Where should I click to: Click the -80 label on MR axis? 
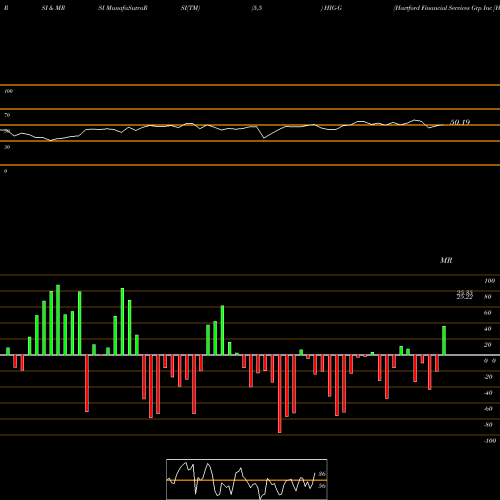coord(488,425)
